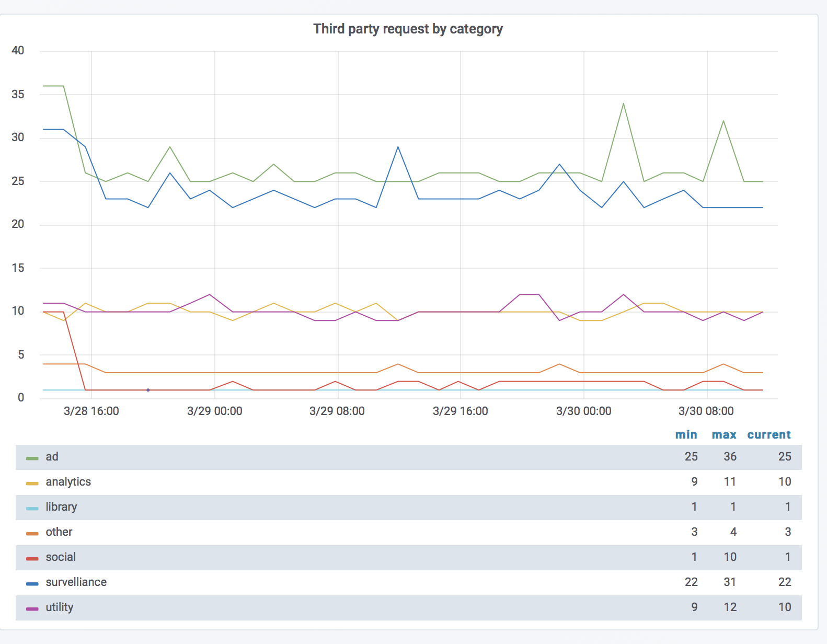The width and height of the screenshot is (827, 644).
Task: Toggle the ad series in legend
Action: pyautogui.click(x=52, y=457)
